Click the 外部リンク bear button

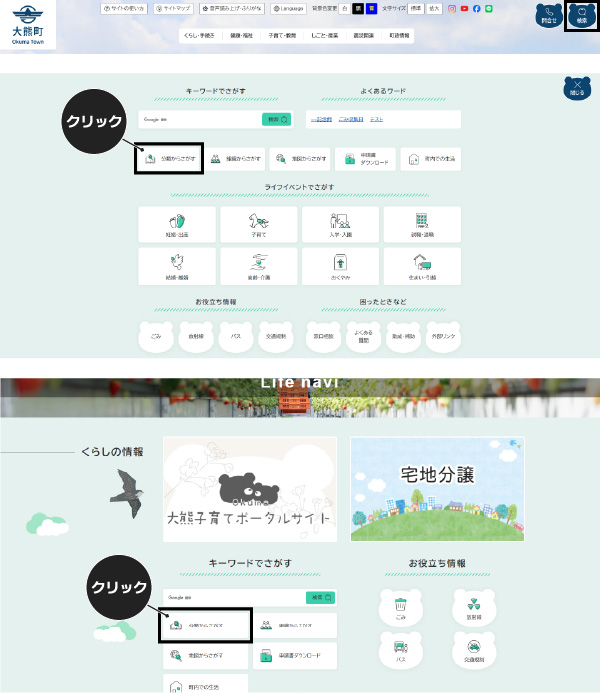(443, 336)
